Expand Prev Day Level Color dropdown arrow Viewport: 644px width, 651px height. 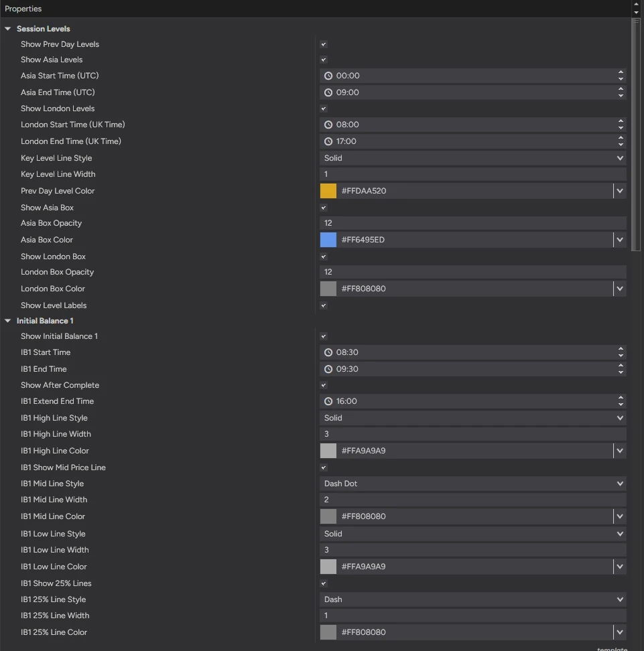[x=620, y=191]
